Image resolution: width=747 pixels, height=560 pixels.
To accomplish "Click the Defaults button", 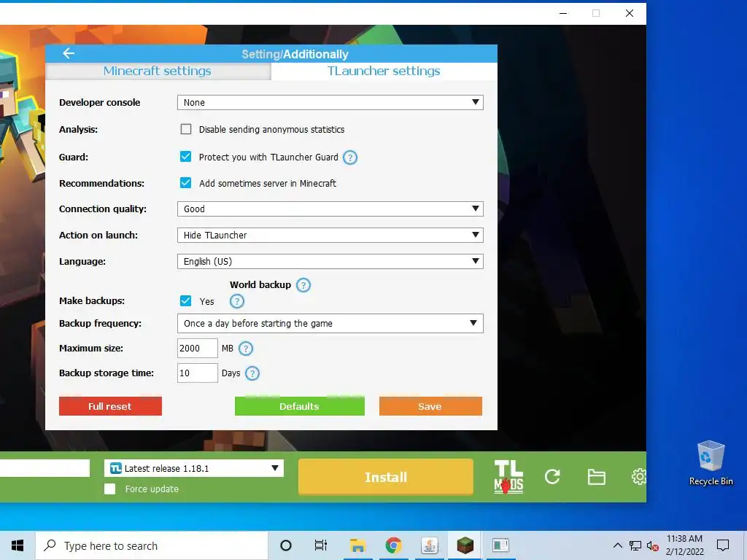I will (x=300, y=406).
